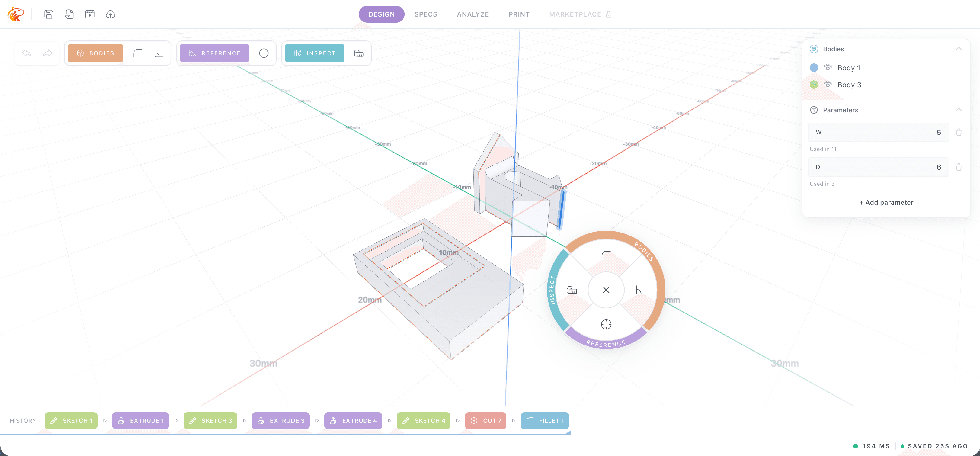Click Body 1 blue color swatch
This screenshot has width=980, height=456.
[x=814, y=67]
